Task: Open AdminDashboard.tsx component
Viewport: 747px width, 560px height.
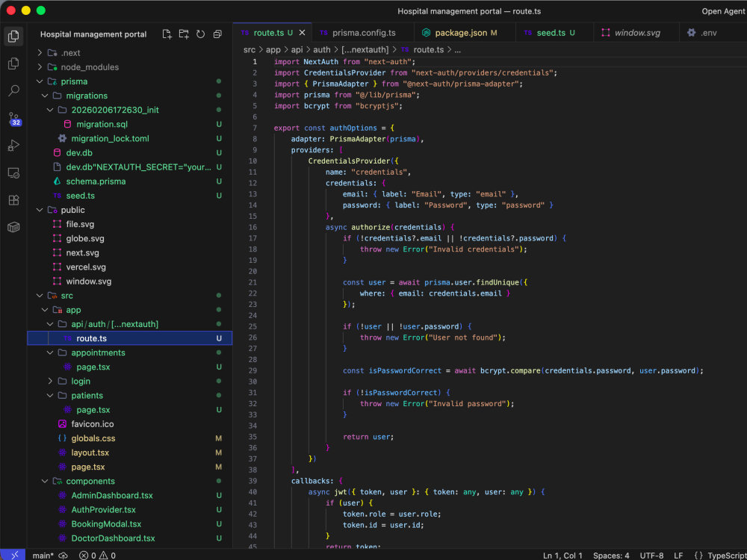Action: coord(129,496)
